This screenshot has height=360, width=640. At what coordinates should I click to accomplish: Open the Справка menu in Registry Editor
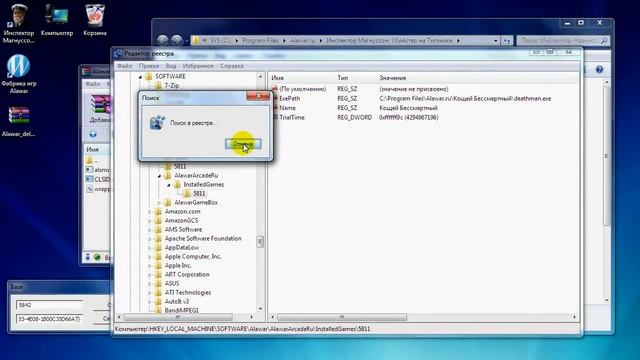pos(232,66)
